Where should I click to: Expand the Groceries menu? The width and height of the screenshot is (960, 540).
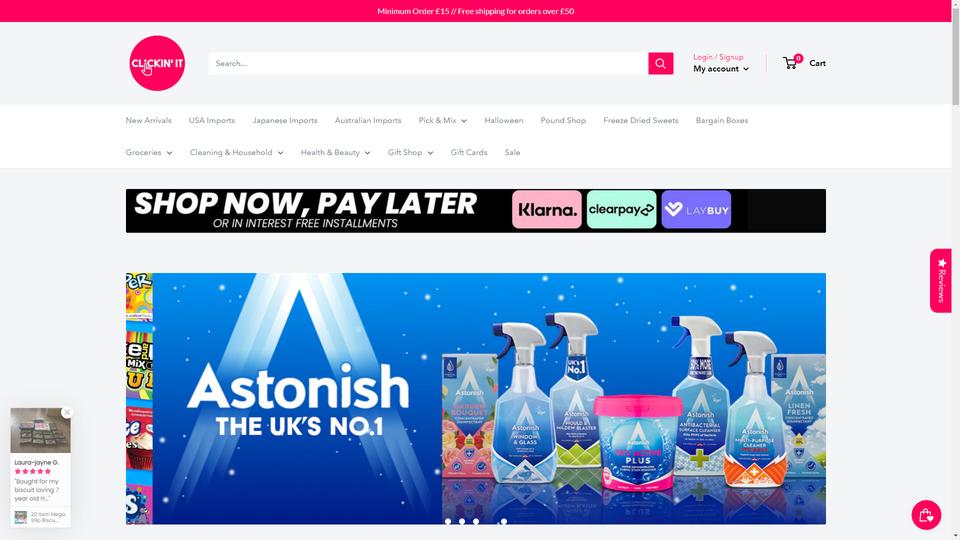[x=149, y=152]
